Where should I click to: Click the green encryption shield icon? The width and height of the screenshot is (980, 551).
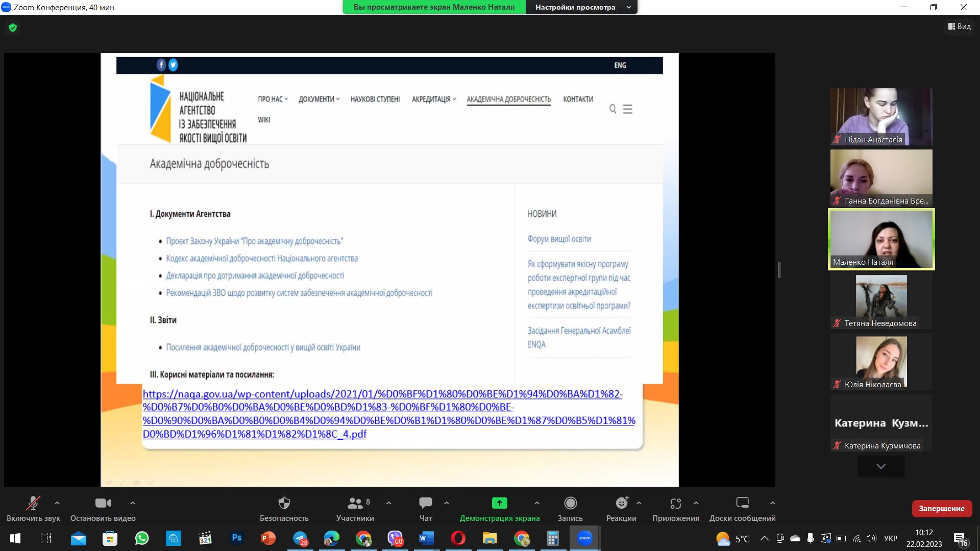click(13, 28)
